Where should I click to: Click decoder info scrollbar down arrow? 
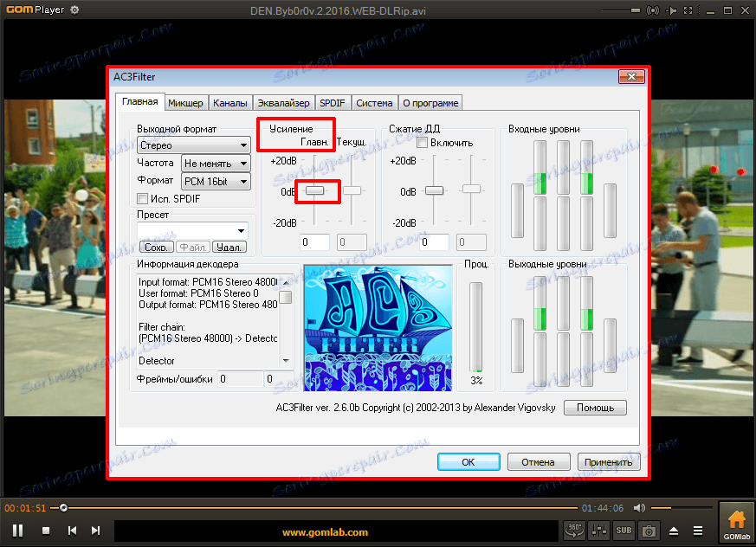point(286,361)
